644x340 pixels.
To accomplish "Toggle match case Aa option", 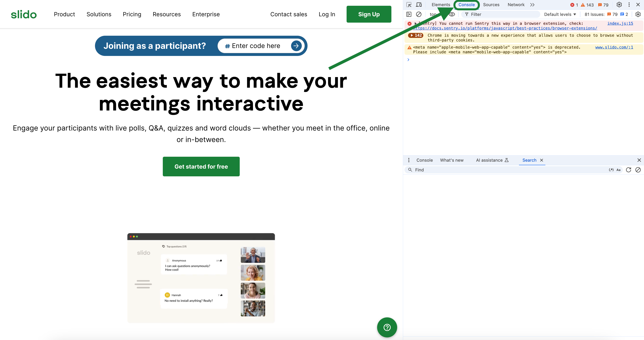I will [618, 170].
